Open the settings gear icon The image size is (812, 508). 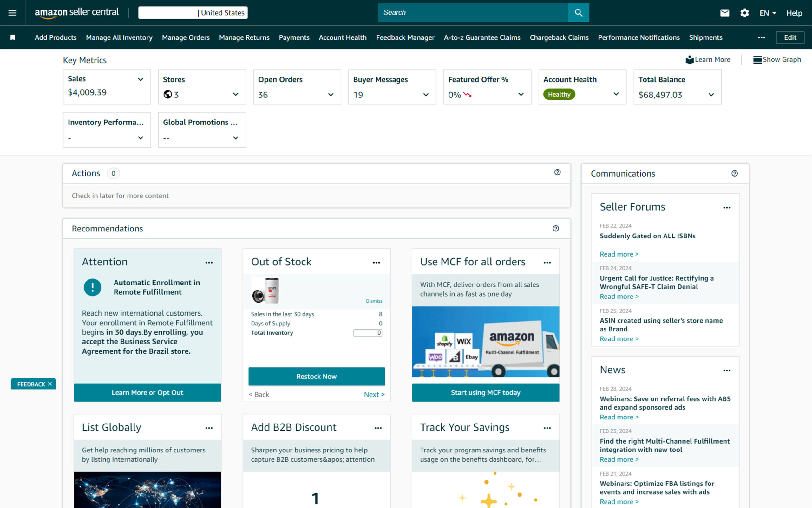coord(744,13)
